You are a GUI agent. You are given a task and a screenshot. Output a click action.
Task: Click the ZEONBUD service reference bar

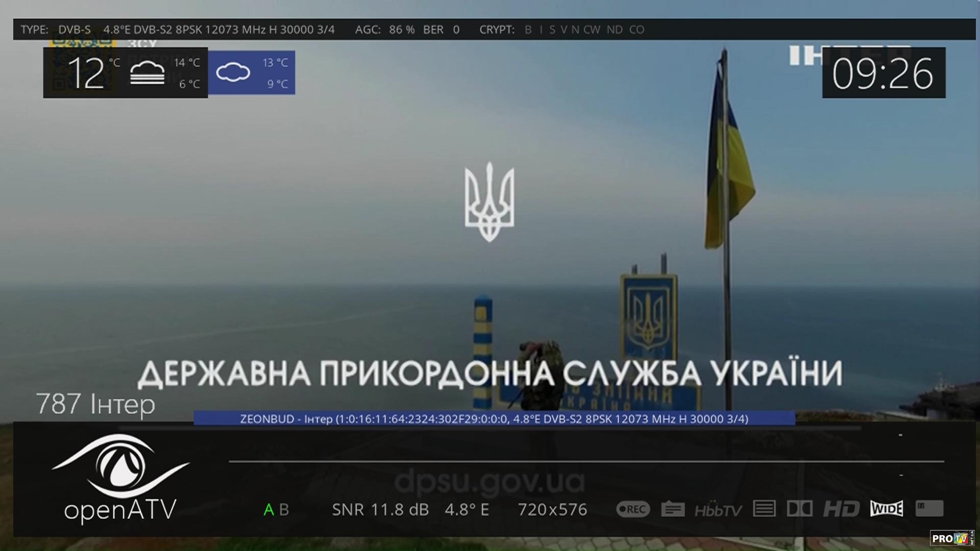494,419
